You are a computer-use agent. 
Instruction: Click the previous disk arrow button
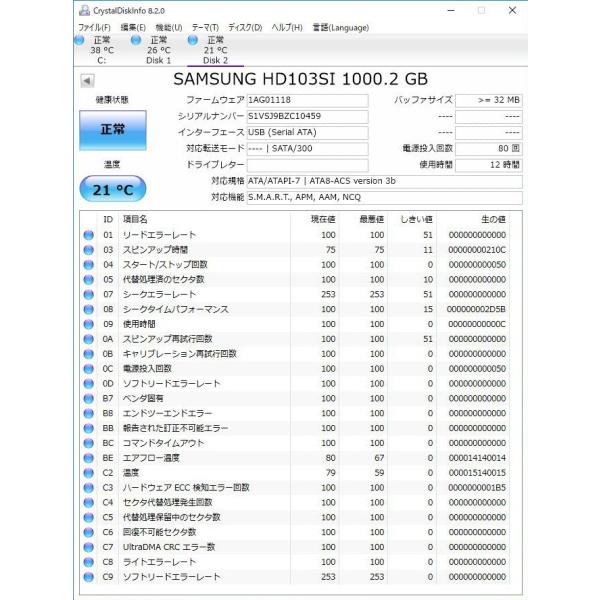pos(88,79)
